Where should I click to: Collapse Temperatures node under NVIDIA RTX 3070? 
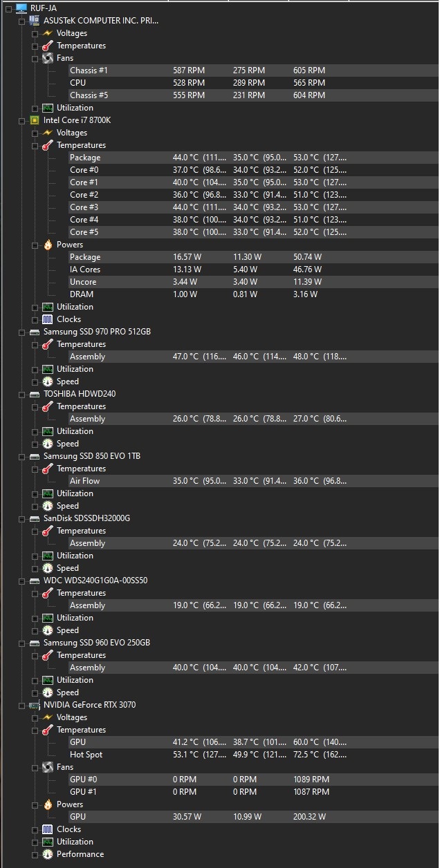[35, 730]
